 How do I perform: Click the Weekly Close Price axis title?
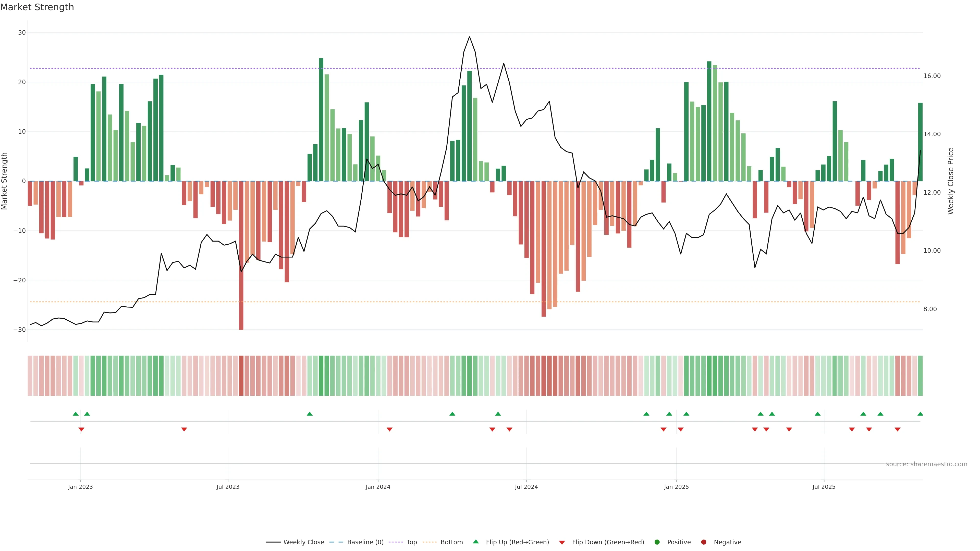951,181
